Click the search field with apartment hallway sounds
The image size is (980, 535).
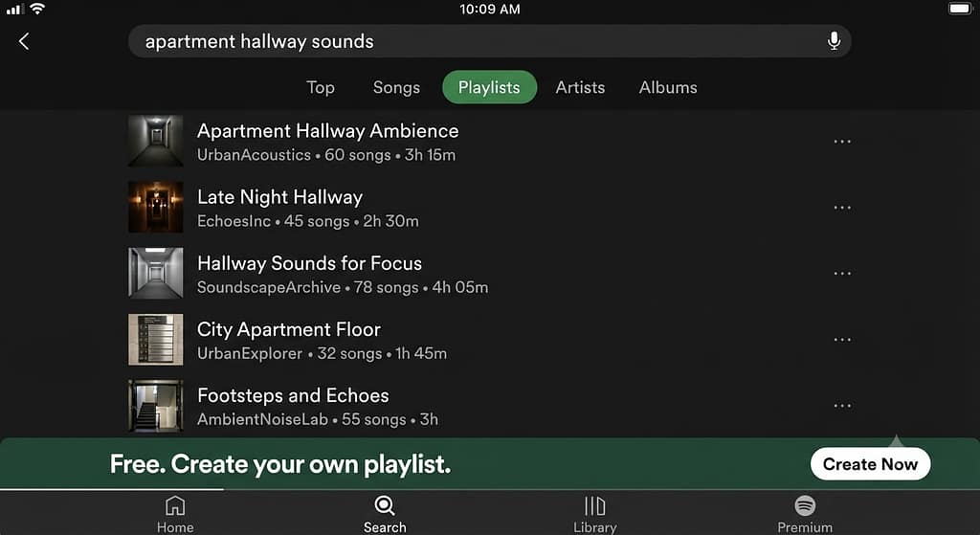489,41
